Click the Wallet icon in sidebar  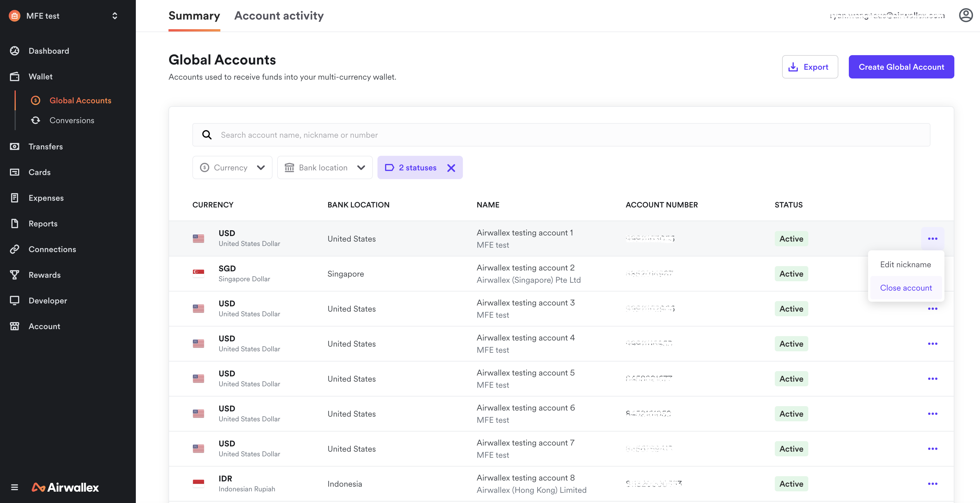[x=15, y=76]
